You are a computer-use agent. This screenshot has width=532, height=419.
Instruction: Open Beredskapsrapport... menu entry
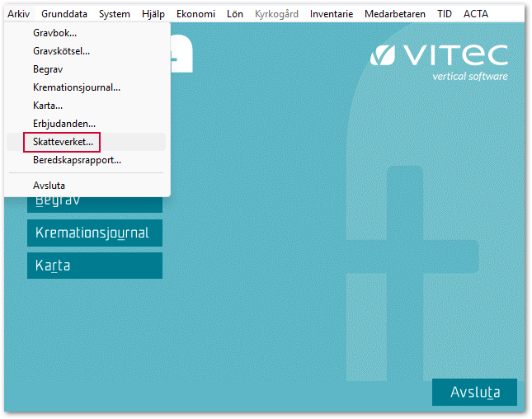86,160
